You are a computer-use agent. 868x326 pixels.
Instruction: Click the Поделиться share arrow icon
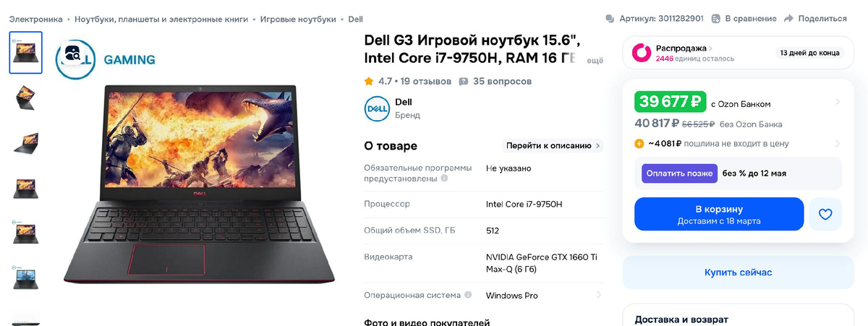(788, 18)
